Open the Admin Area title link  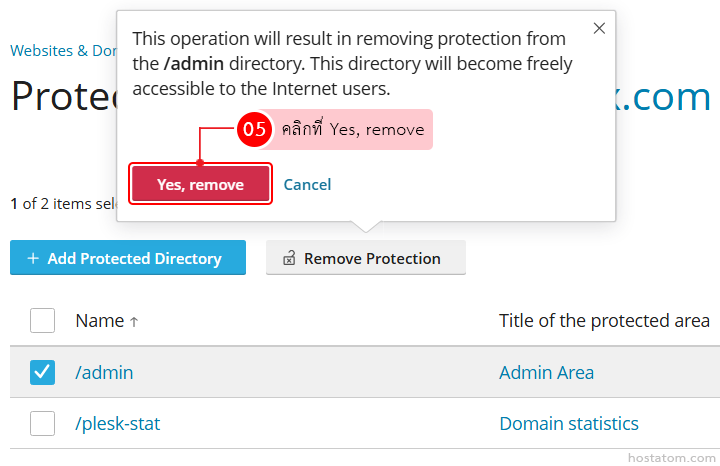546,372
